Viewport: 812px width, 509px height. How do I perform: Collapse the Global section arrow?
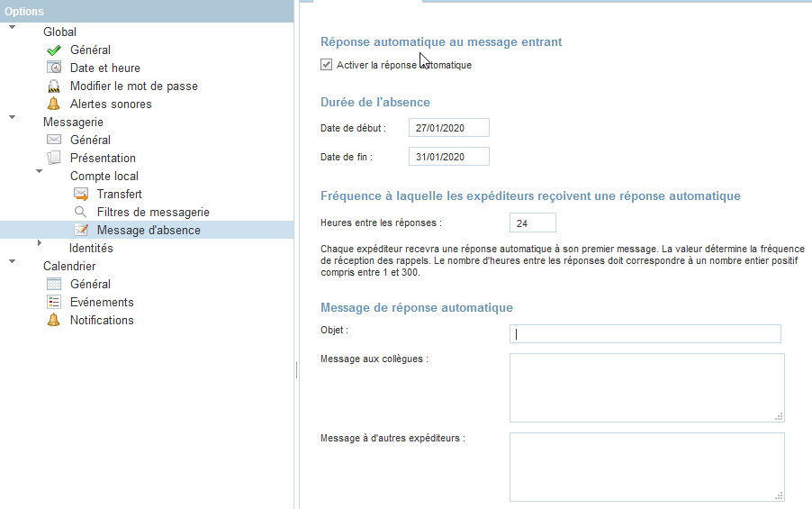point(13,28)
